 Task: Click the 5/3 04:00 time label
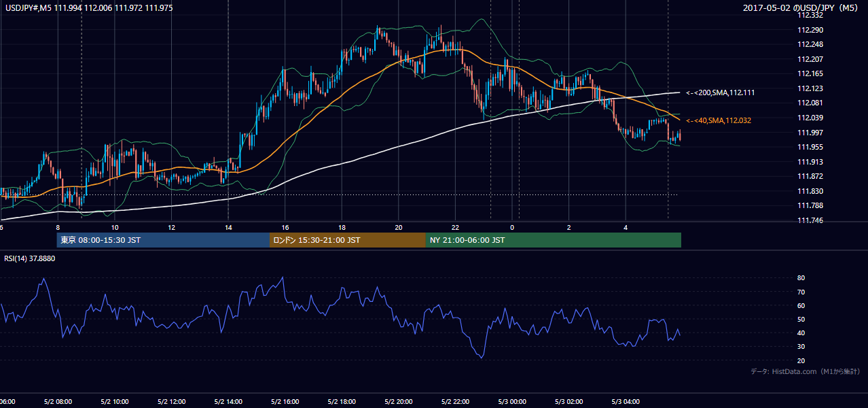coord(626,402)
